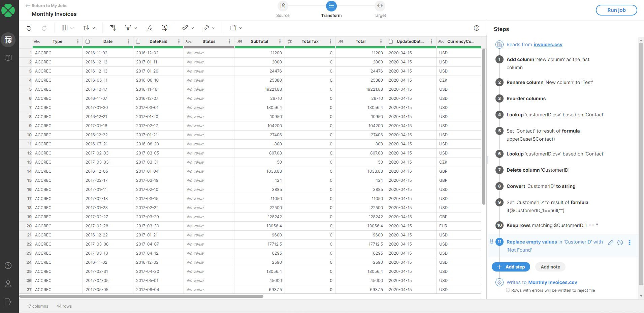644x313 pixels.
Task: Click the sort descending rows icon
Action: (x=113, y=28)
